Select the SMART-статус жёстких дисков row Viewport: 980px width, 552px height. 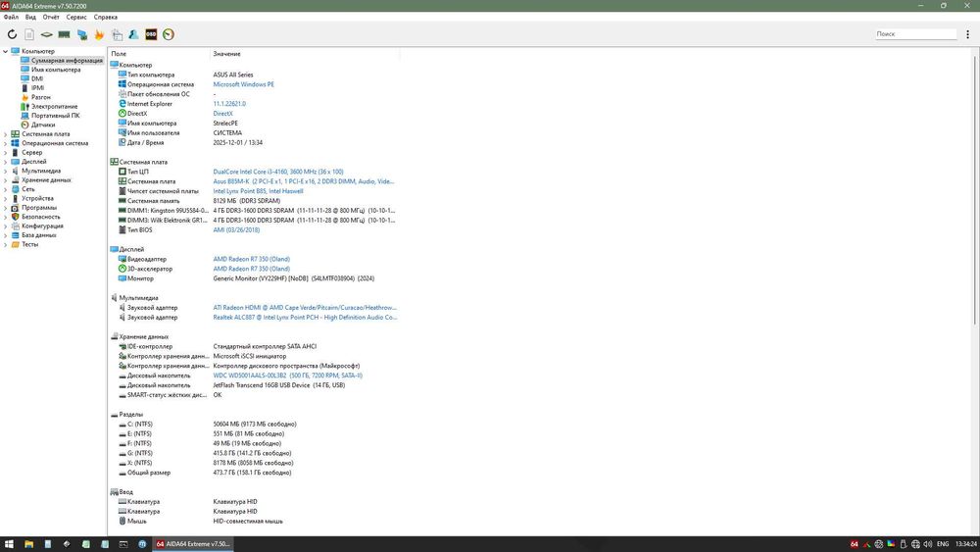point(253,395)
